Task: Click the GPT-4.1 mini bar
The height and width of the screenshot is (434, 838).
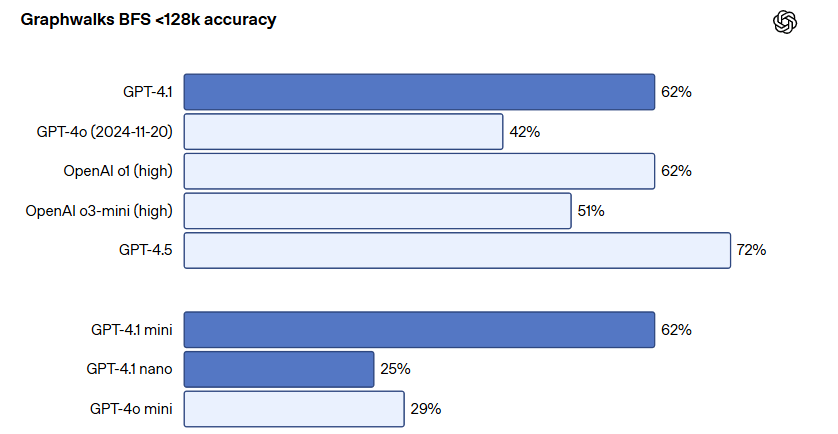Action: 420,330
